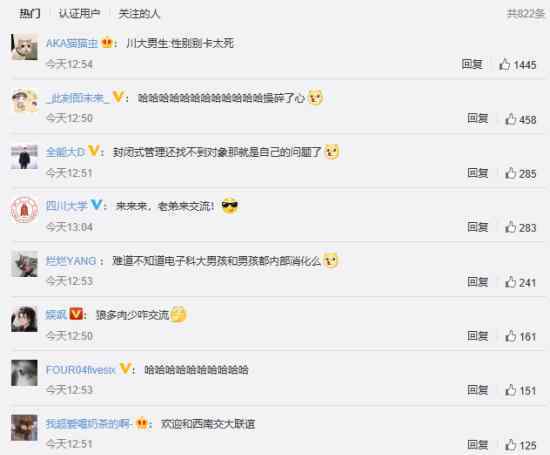Viewport: 550px width, 455px height.
Task: Click the 四川大学 red logo avatar
Action: point(24,210)
